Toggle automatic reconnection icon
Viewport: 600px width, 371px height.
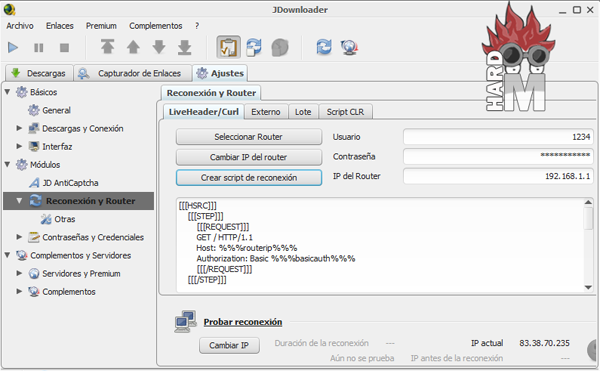click(x=254, y=47)
